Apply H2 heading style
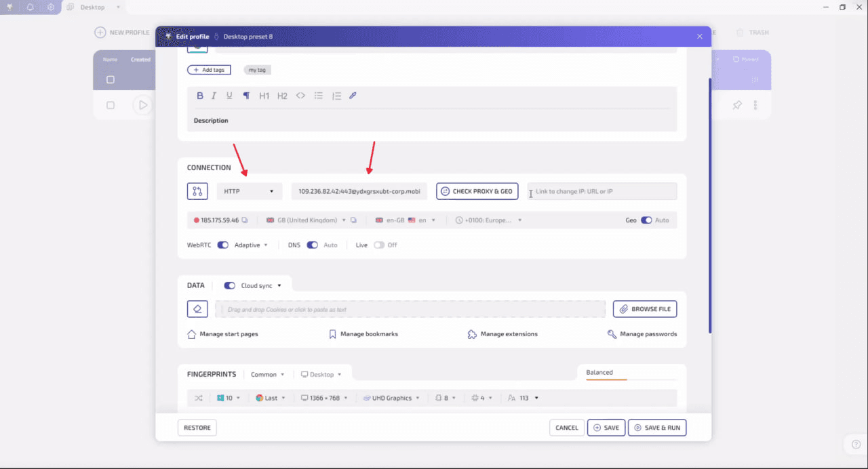868x469 pixels. 282,96
